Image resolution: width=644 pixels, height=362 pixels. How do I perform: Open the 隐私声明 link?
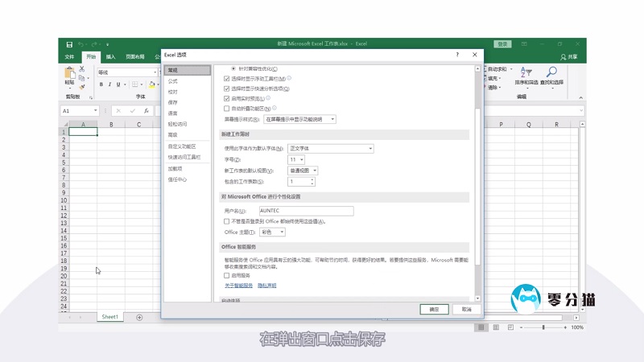267,286
